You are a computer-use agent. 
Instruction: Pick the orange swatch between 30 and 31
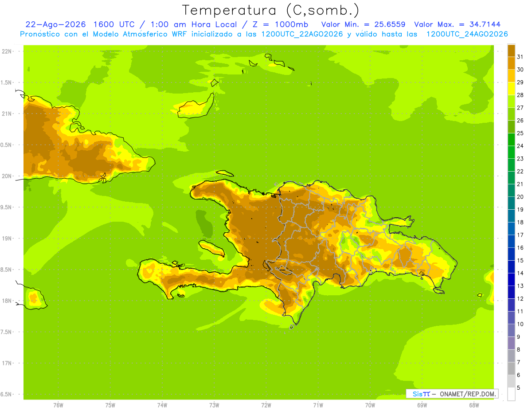click(511, 63)
